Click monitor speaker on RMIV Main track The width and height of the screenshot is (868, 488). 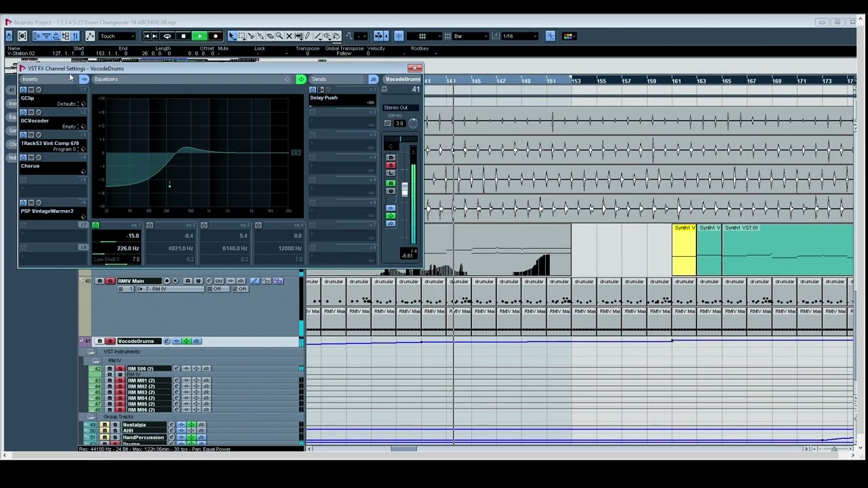(176, 281)
